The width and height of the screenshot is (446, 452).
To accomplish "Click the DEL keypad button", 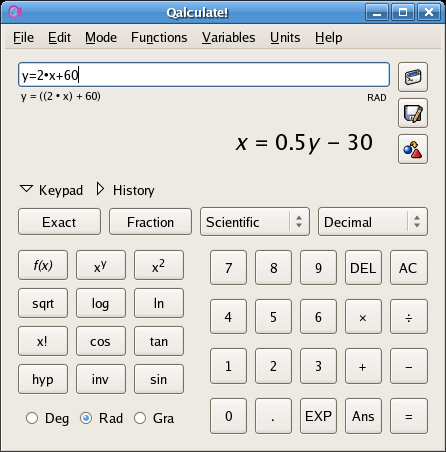I will point(363,268).
